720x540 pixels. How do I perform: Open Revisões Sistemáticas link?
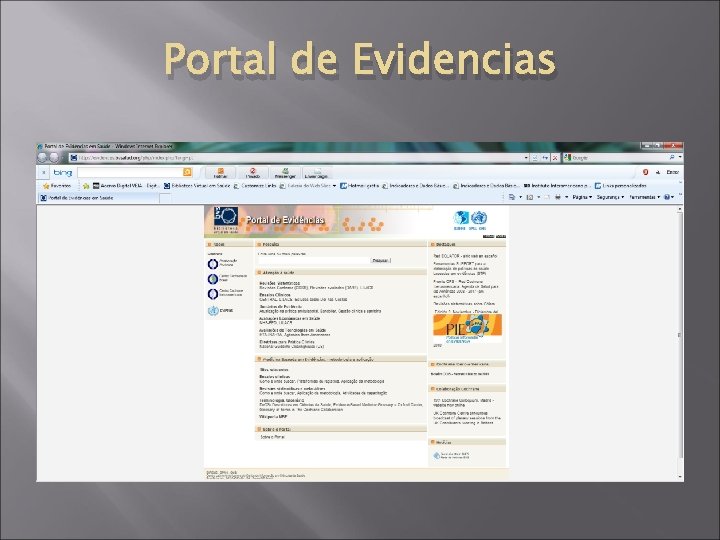click(279, 283)
